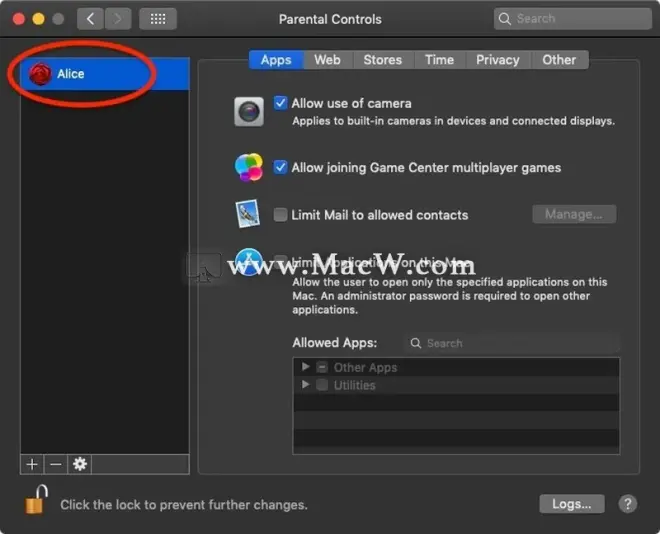Image resolution: width=660 pixels, height=534 pixels.
Task: Click the App Store icon
Action: pyautogui.click(x=248, y=262)
